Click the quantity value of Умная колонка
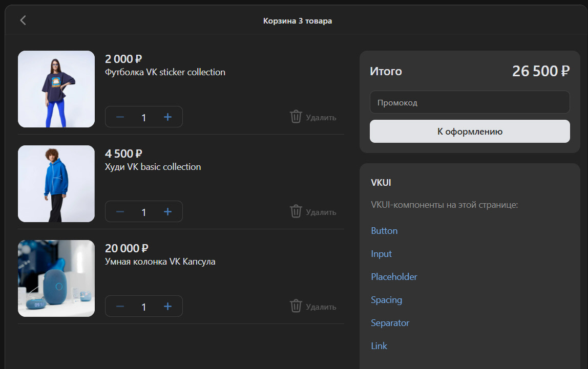The height and width of the screenshot is (369, 588). tap(143, 307)
